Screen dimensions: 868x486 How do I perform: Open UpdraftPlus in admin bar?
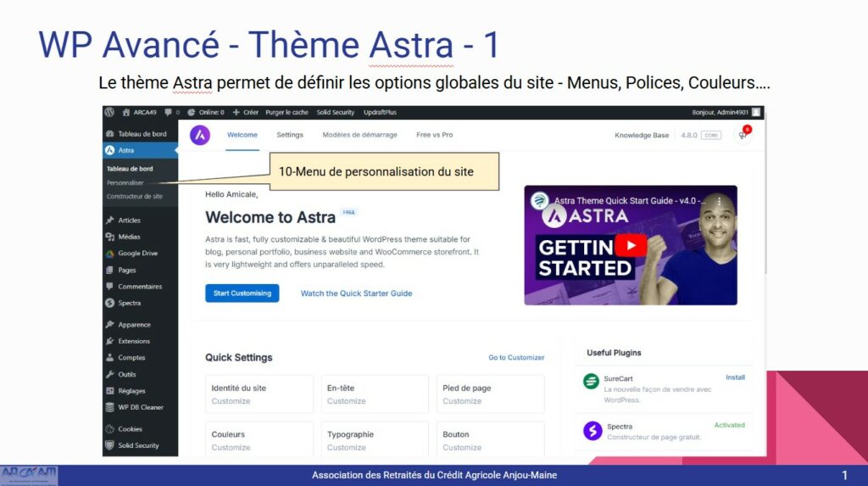[x=380, y=112]
